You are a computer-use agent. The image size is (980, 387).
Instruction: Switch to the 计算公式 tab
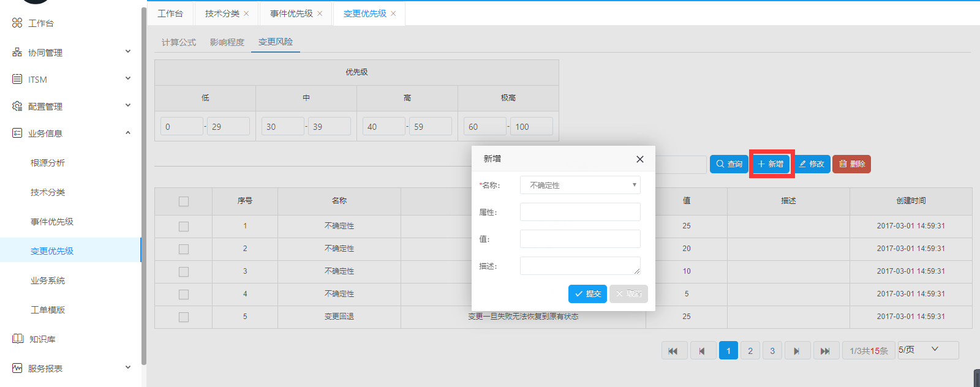pos(178,42)
